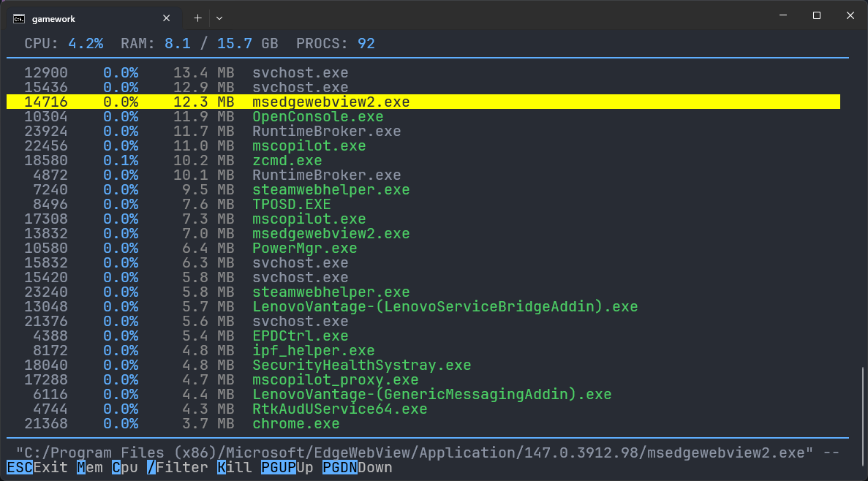
Task: Select the zcmd.exe process row
Action: (x=423, y=161)
